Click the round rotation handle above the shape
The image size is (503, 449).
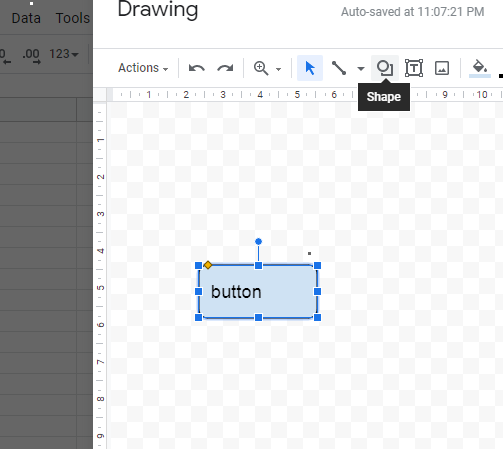pyautogui.click(x=258, y=241)
